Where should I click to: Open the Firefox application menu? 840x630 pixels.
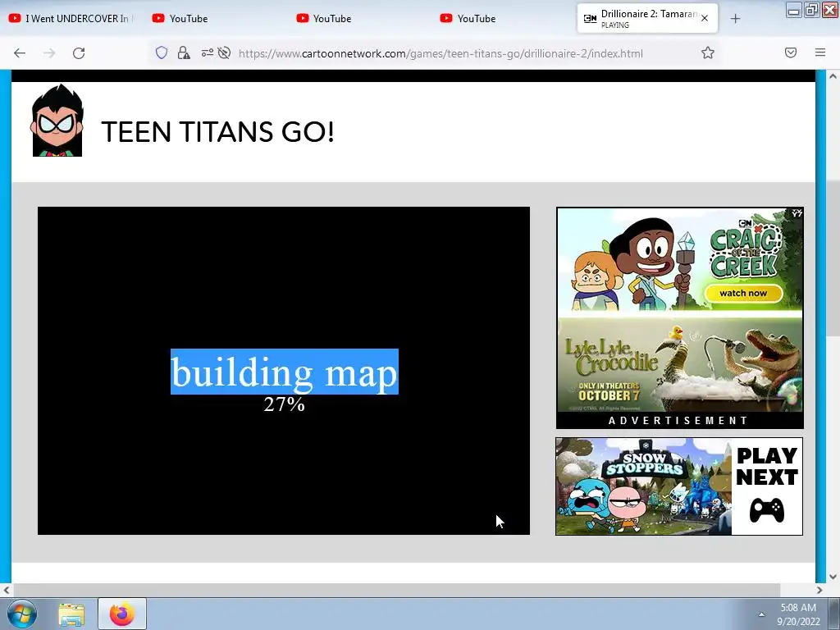coord(820,52)
